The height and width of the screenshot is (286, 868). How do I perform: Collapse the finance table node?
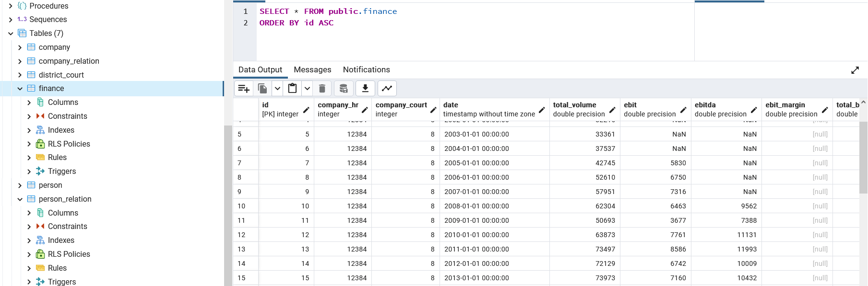click(20, 89)
